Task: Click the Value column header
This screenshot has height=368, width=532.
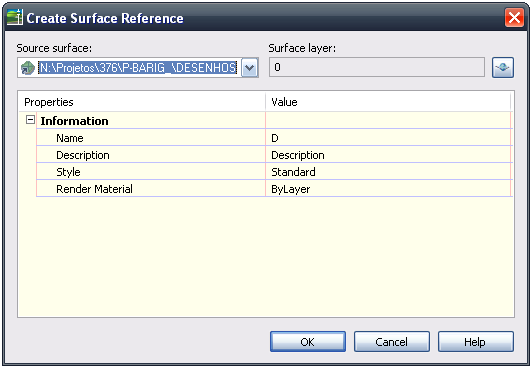Action: click(x=388, y=102)
